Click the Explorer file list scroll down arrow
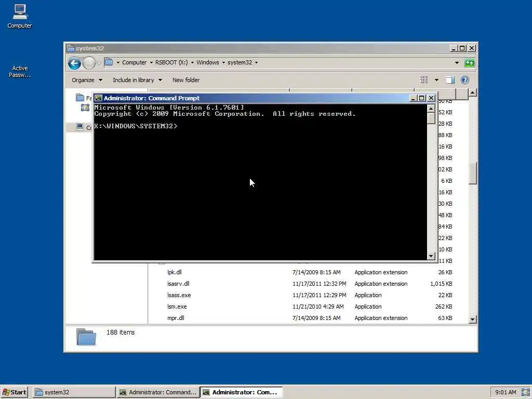 pyautogui.click(x=472, y=320)
